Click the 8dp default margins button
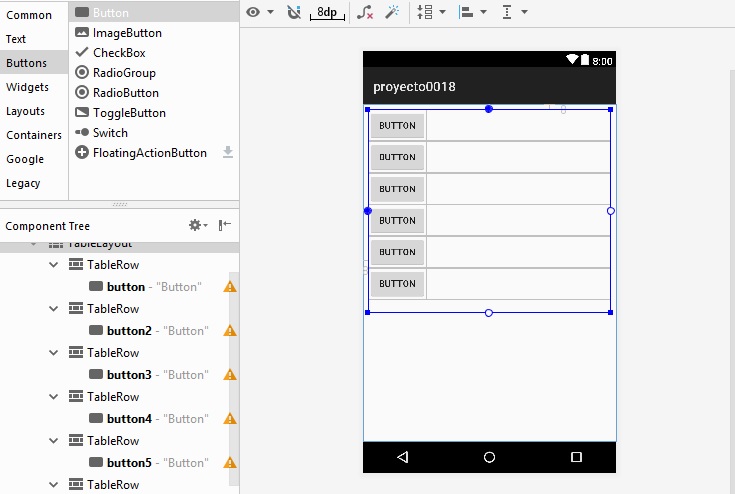The height and width of the screenshot is (494, 735). [326, 12]
